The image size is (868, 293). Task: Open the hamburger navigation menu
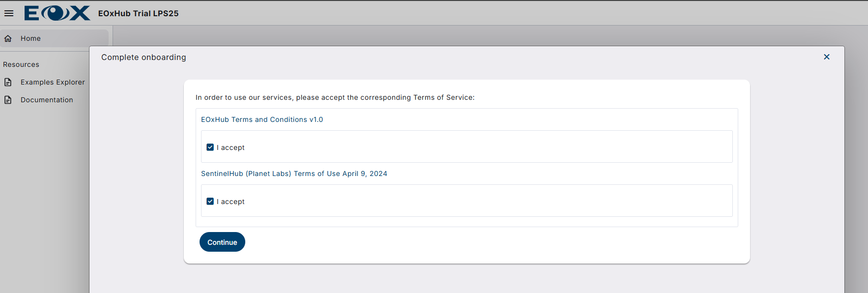click(x=9, y=13)
